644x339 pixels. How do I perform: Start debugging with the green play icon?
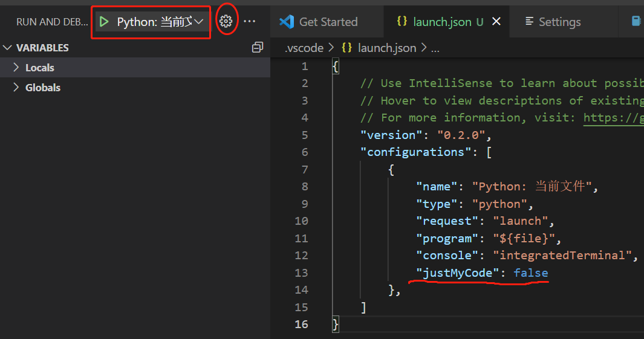pyautogui.click(x=104, y=22)
